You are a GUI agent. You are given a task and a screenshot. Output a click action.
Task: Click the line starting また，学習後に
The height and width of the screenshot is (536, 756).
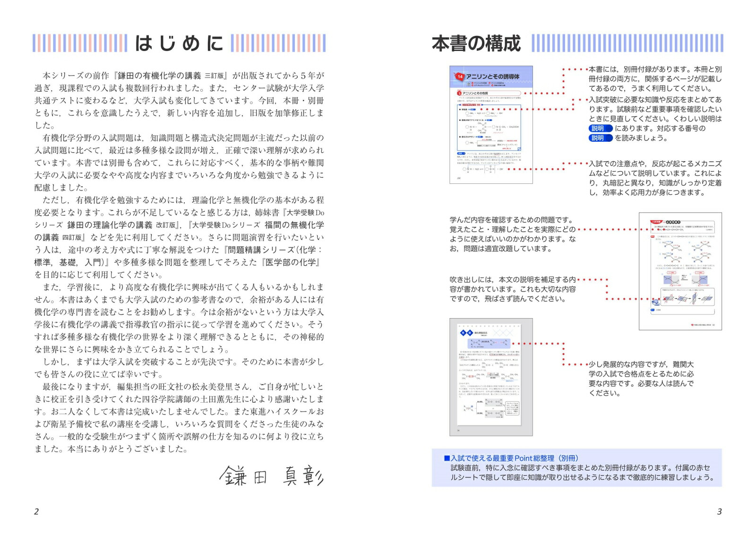click(183, 287)
